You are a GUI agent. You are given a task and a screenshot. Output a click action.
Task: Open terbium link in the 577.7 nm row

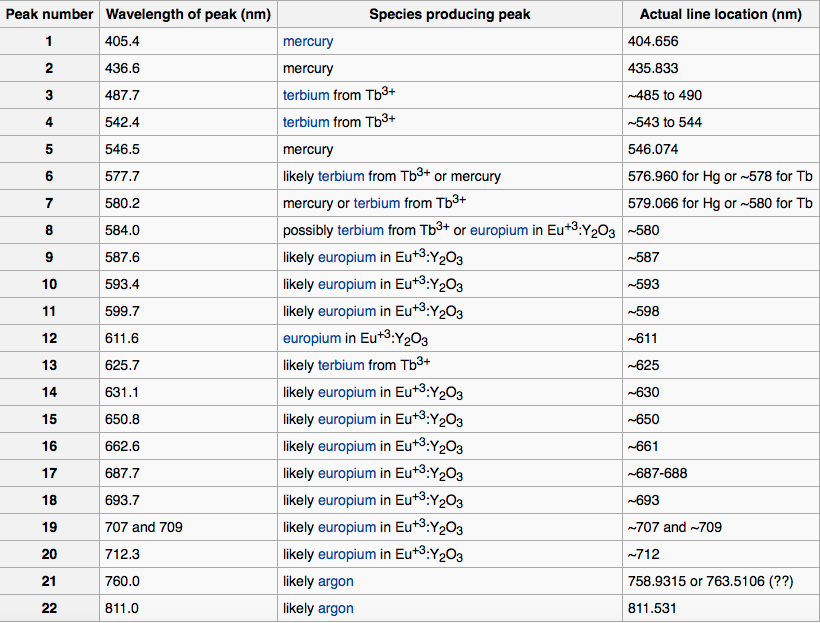341,176
